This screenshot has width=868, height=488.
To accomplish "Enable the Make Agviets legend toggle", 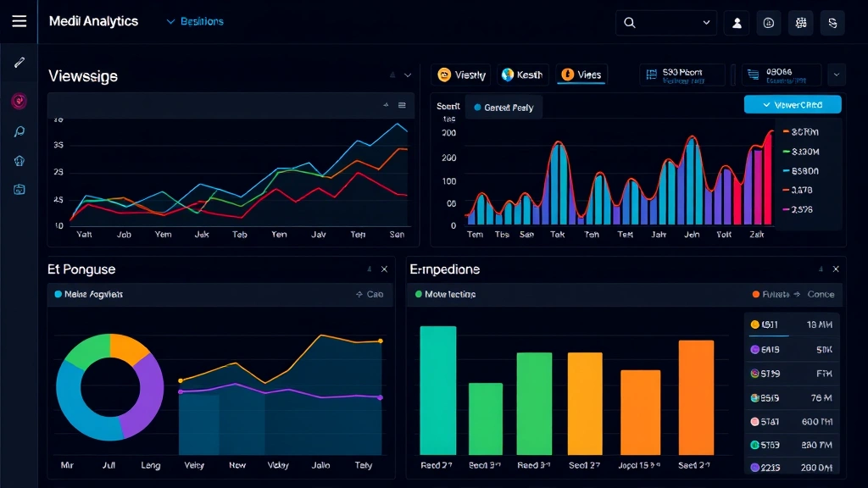I will pos(90,294).
